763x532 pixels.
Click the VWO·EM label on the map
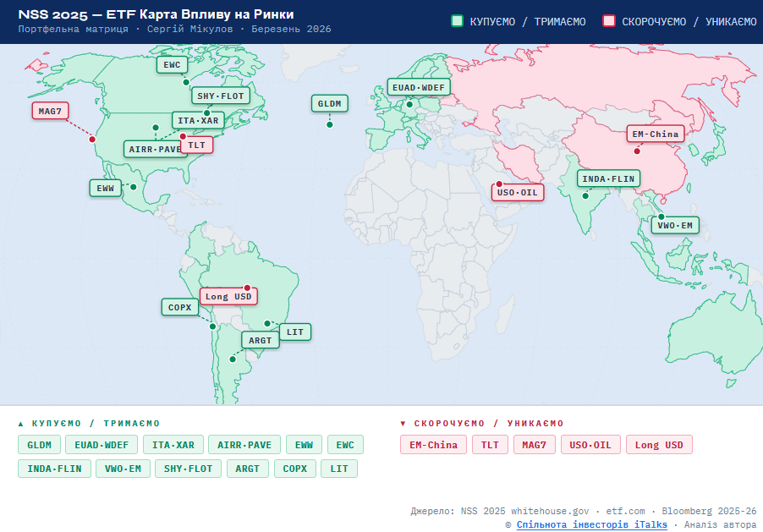coord(675,225)
